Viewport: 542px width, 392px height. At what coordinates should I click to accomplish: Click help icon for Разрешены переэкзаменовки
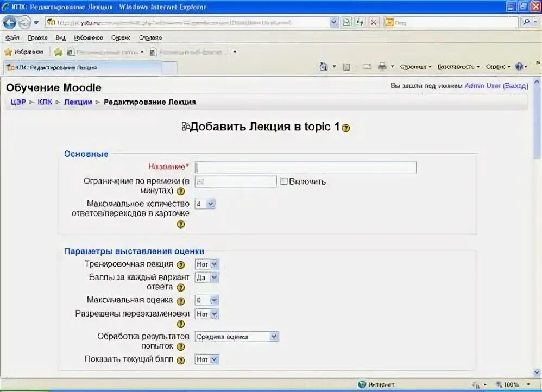click(x=180, y=324)
